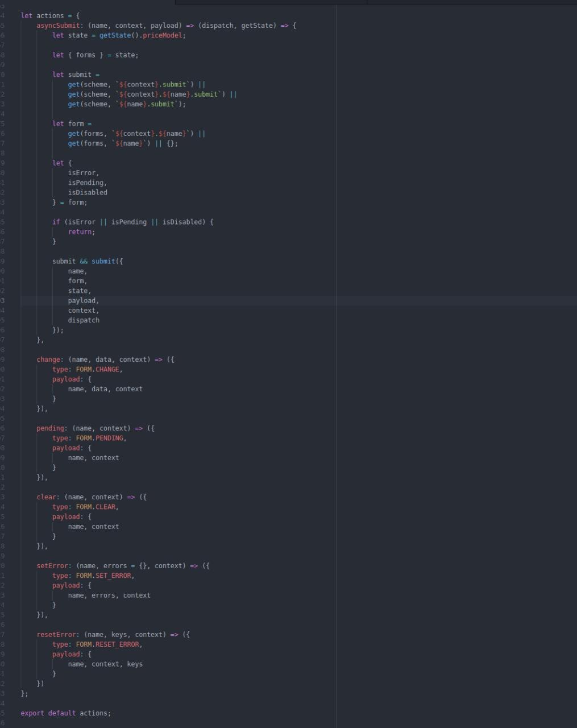Click the 'name, errors, context' payload line
The width and height of the screenshot is (577, 728).
click(109, 595)
